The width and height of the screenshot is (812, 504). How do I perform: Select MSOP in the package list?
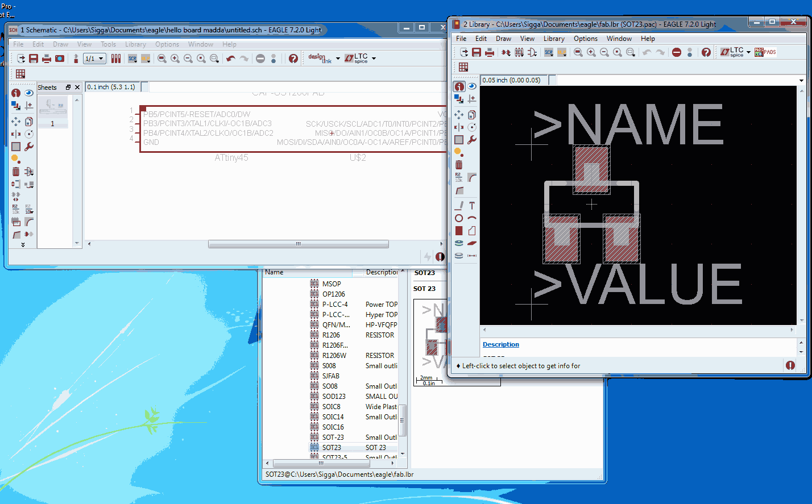tap(332, 284)
